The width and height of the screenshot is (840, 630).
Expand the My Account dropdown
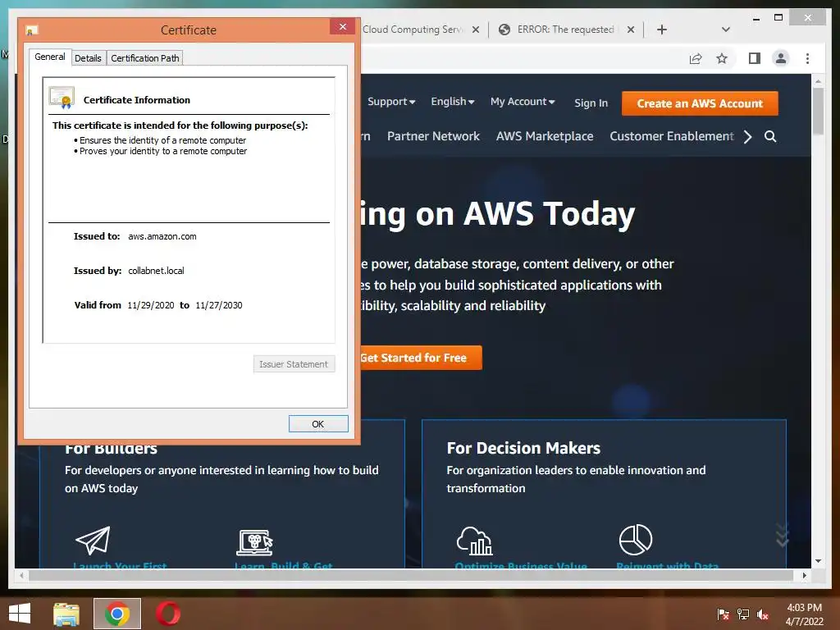pos(523,102)
